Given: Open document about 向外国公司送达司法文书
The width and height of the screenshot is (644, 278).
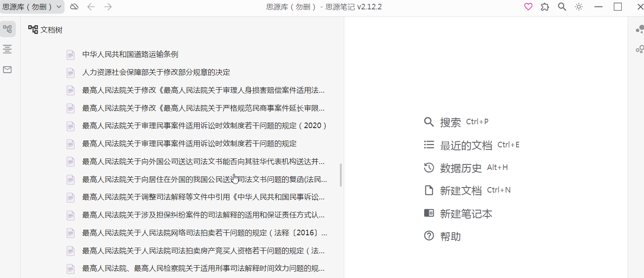Looking at the screenshot, I should [204, 161].
